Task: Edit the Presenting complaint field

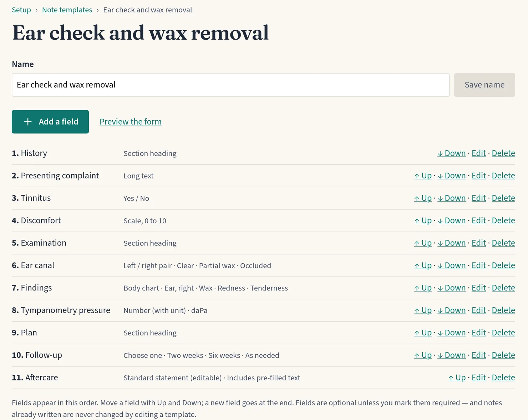Action: 479,176
